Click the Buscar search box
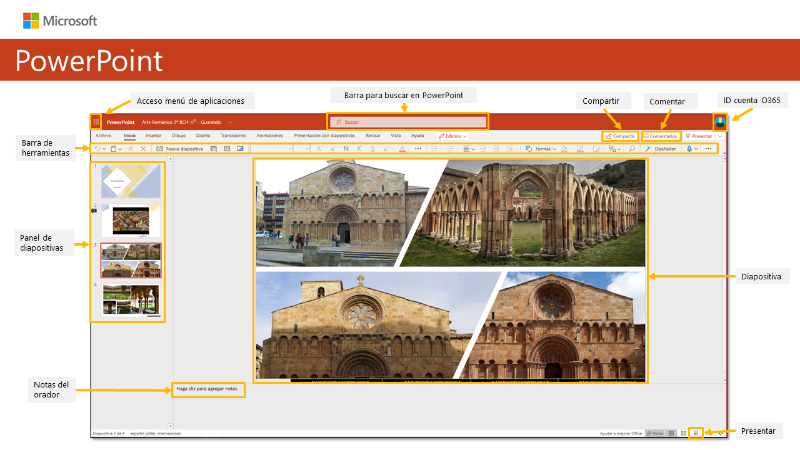 tap(408, 122)
